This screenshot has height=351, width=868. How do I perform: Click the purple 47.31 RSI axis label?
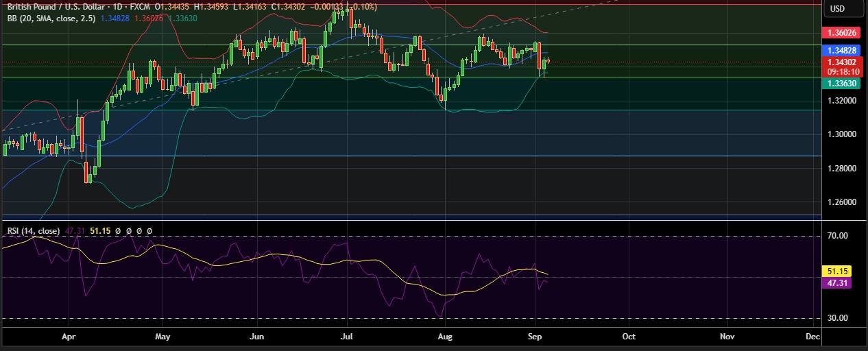[x=836, y=282]
